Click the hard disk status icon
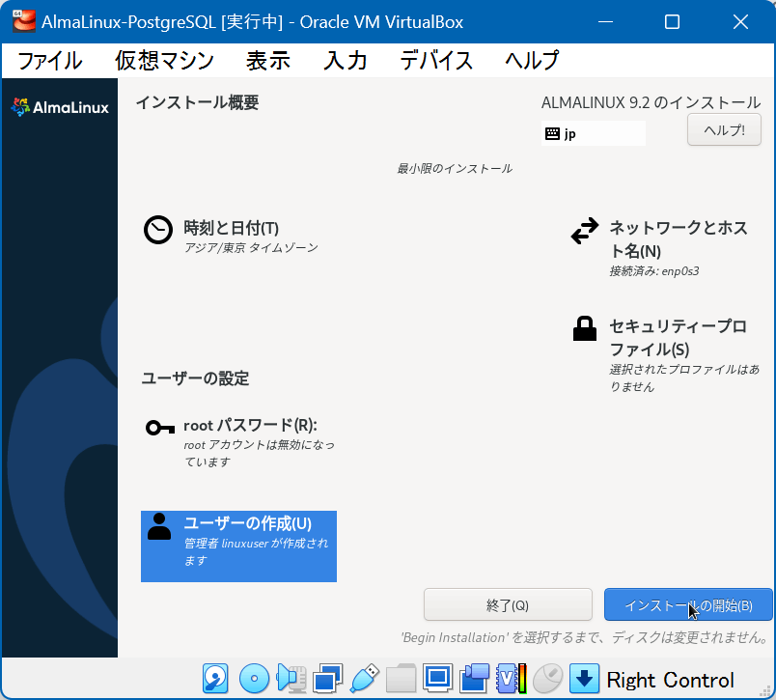 pyautogui.click(x=215, y=679)
